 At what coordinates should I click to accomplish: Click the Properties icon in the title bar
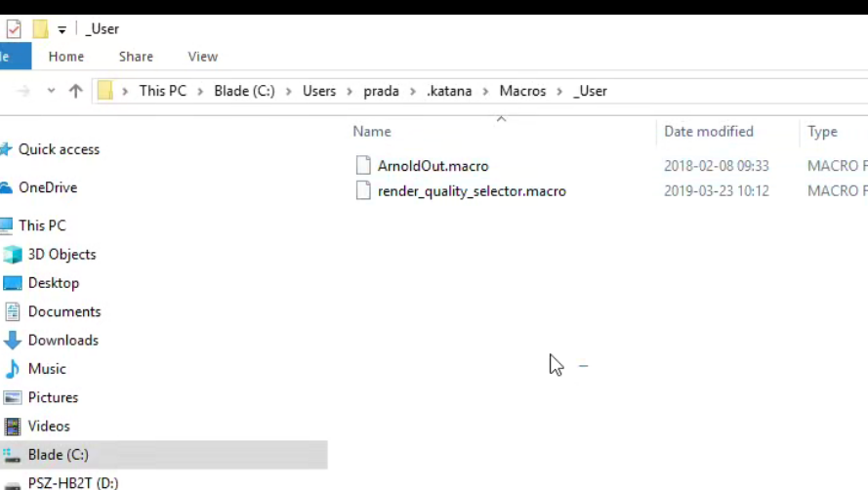[14, 29]
